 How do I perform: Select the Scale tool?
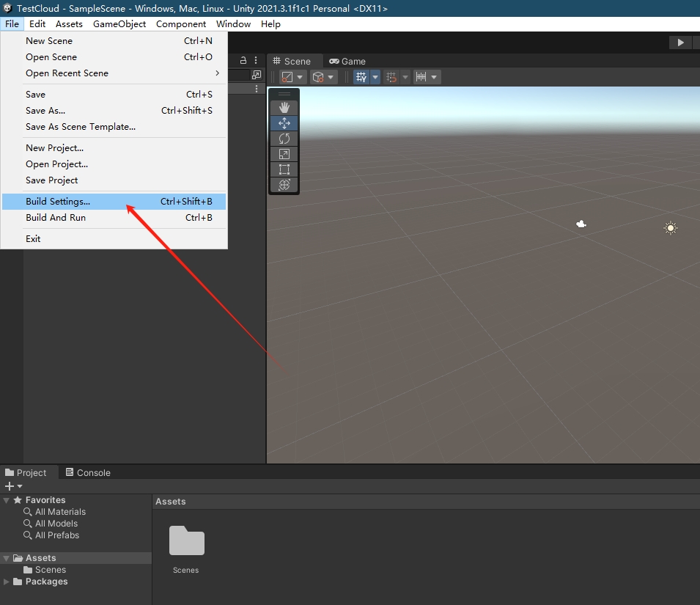pos(284,154)
